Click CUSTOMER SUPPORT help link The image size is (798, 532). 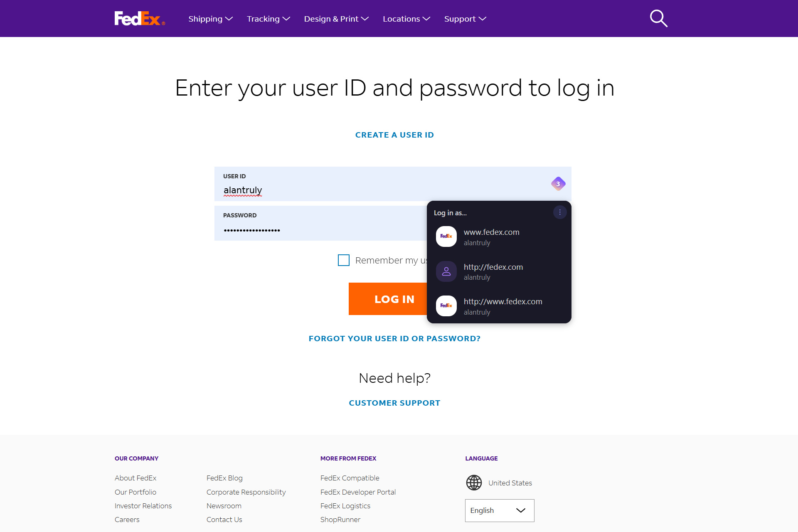(394, 403)
